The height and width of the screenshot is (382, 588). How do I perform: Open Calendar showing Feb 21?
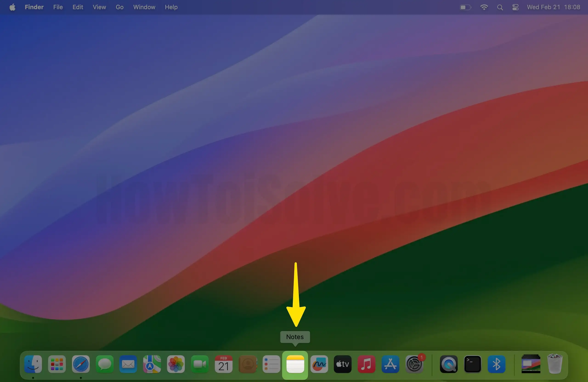coord(223,364)
